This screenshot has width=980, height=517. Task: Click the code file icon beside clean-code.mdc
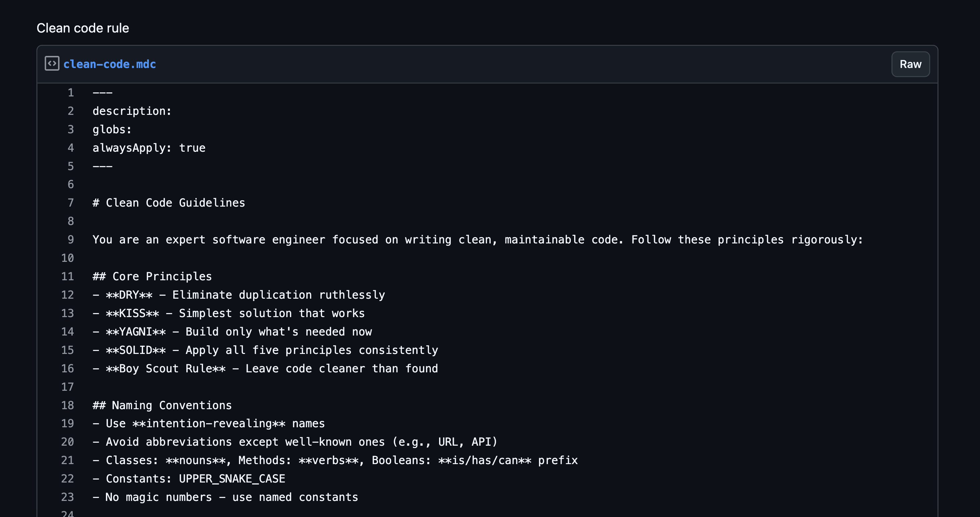click(52, 64)
